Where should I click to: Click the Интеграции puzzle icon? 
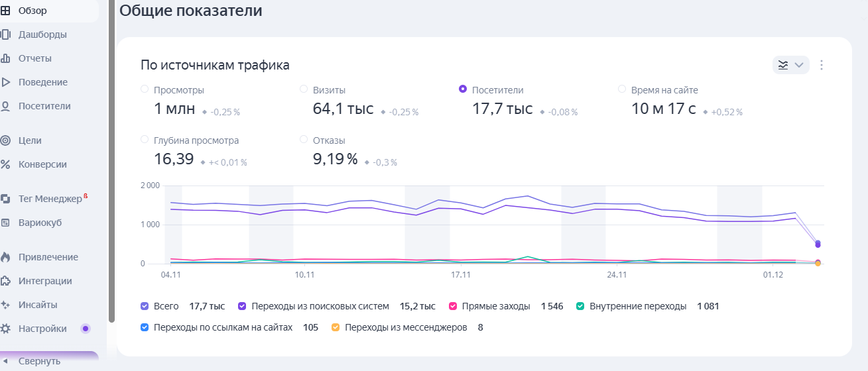(5, 281)
